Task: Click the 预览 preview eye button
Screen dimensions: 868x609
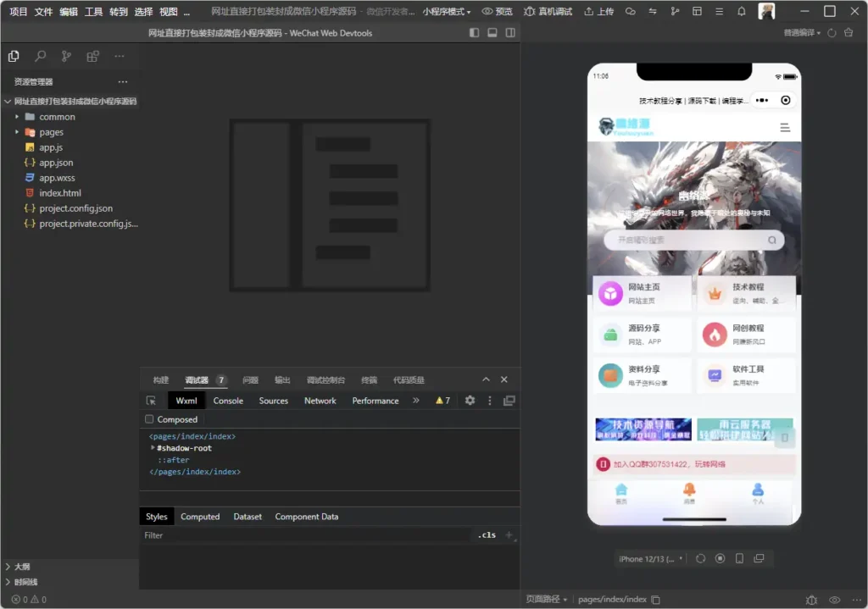Action: pyautogui.click(x=497, y=11)
